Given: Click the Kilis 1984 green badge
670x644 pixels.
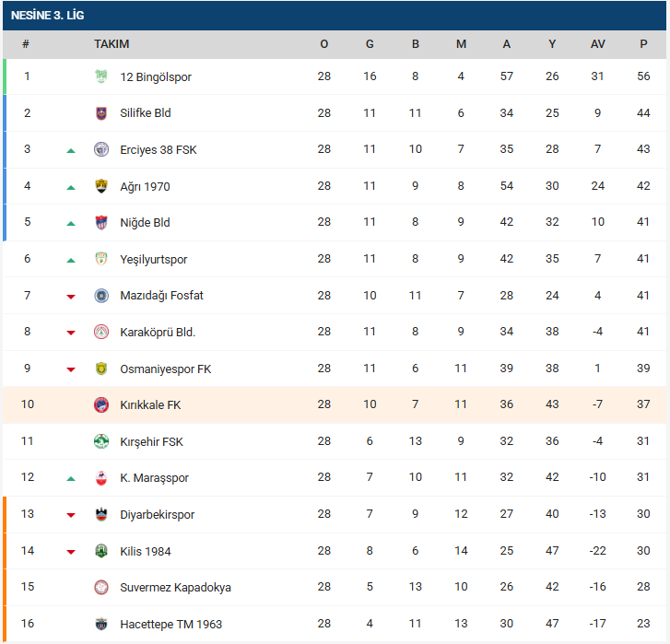Looking at the screenshot, I should click(101, 551).
